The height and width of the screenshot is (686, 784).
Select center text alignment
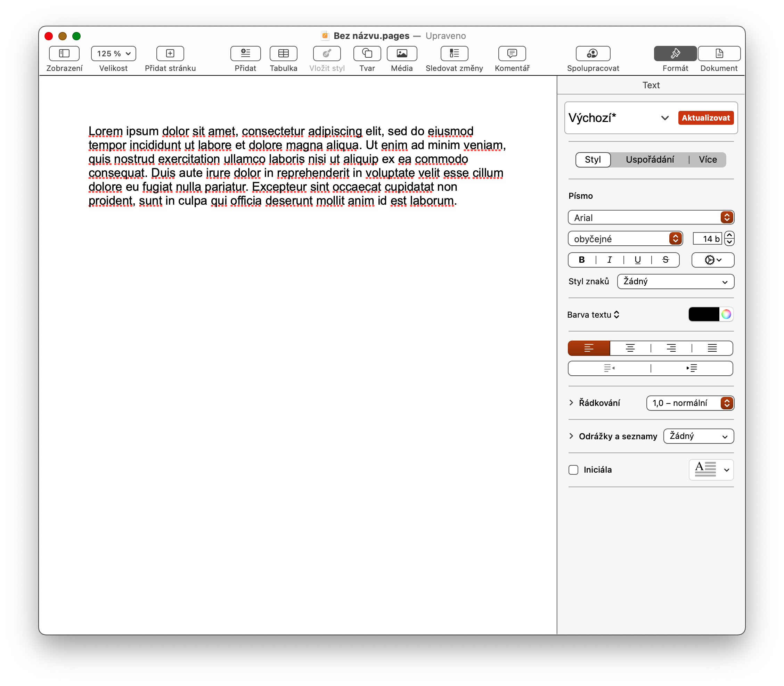(x=630, y=348)
